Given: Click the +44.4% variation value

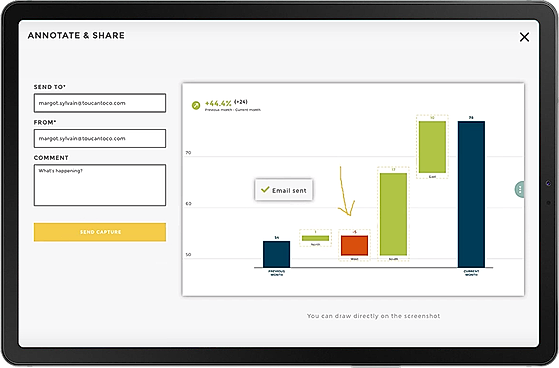Looking at the screenshot, I should point(218,103).
